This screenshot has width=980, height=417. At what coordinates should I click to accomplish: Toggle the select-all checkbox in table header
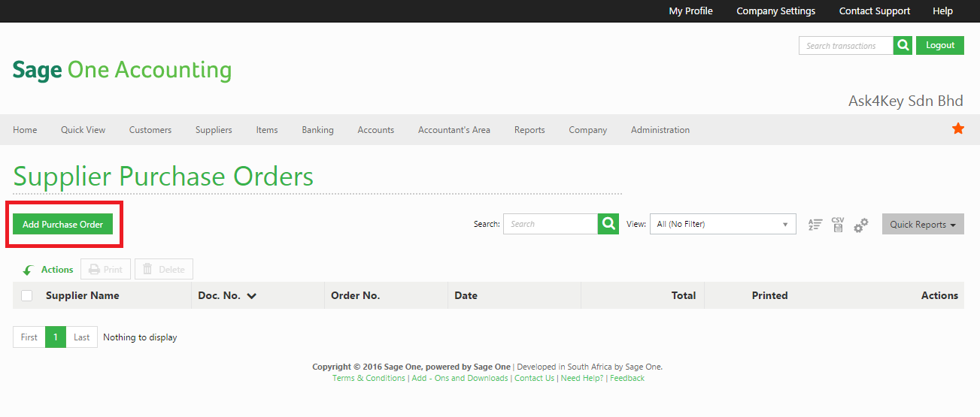click(x=27, y=295)
